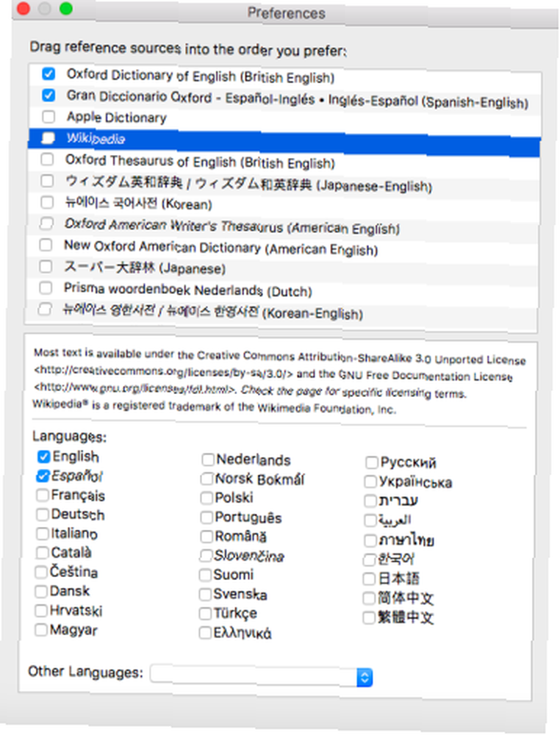This screenshot has height=735, width=560.
Task: Tick the Simplified Chinese (简体中文) checkbox
Action: pos(370,598)
